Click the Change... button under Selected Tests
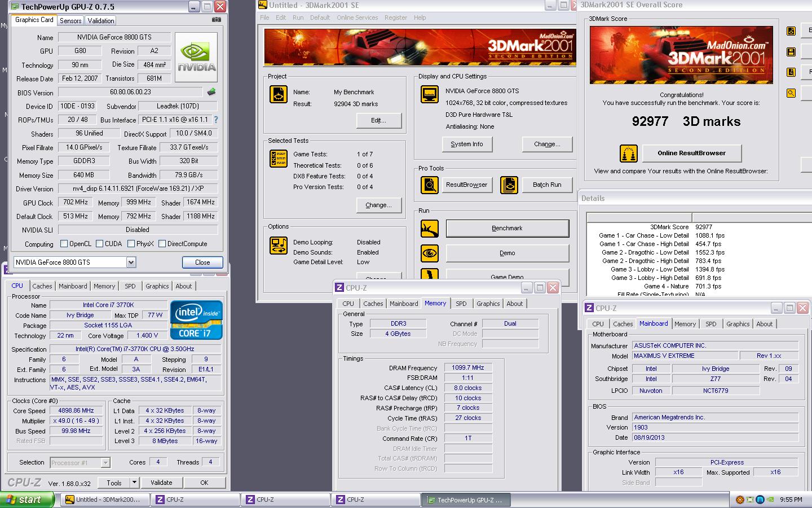 [379, 205]
